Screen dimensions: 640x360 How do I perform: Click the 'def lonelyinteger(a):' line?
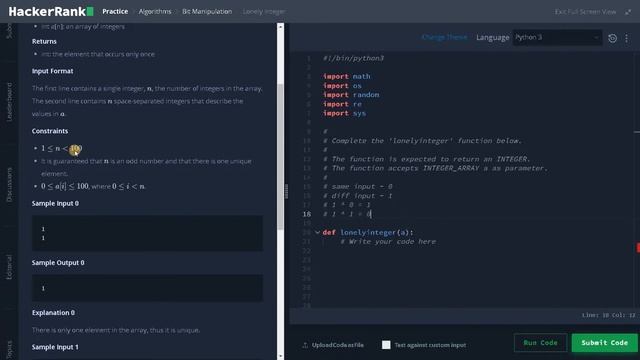click(368, 232)
